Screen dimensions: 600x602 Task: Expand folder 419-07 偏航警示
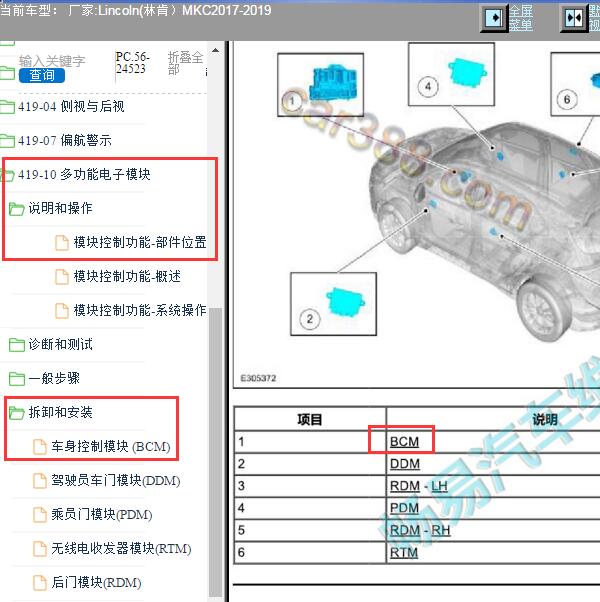64,141
